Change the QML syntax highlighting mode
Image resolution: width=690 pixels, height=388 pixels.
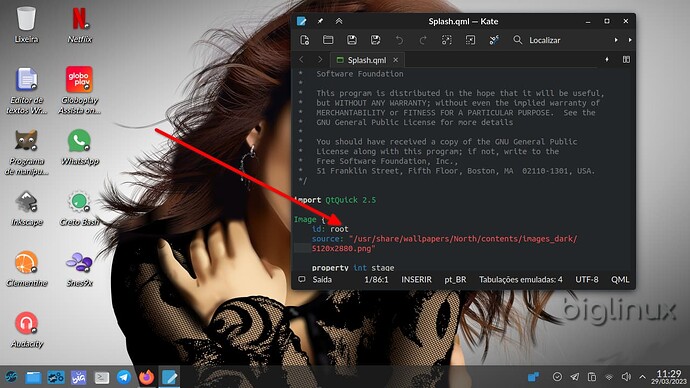(x=620, y=279)
